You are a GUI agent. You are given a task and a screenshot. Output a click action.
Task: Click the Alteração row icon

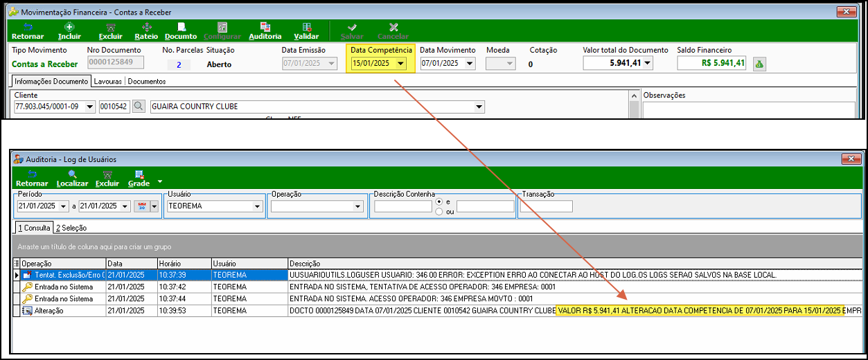28,311
